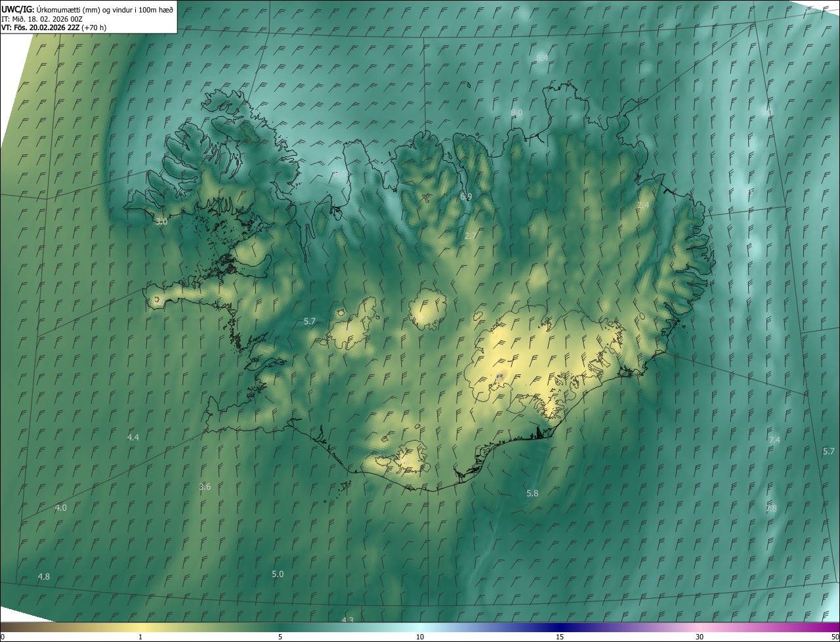Click the valid time line 'VT: Fös. 20.02.2026 22Z (+70 h)'

tap(54, 28)
